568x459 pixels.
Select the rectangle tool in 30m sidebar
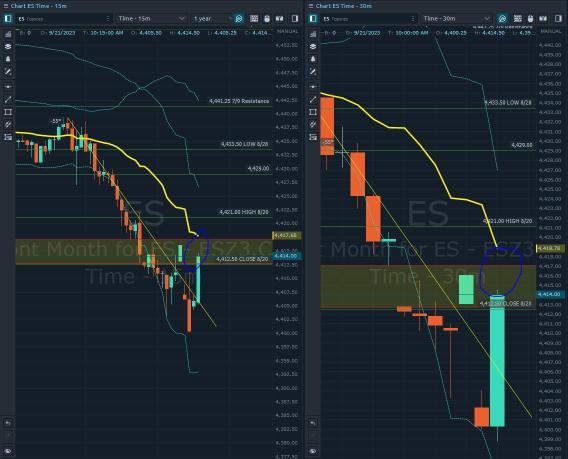[x=313, y=112]
